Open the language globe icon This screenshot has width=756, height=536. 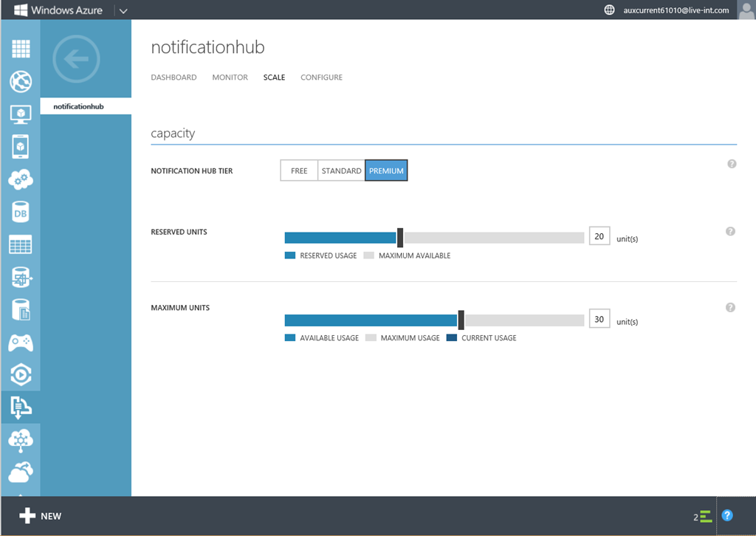point(609,10)
